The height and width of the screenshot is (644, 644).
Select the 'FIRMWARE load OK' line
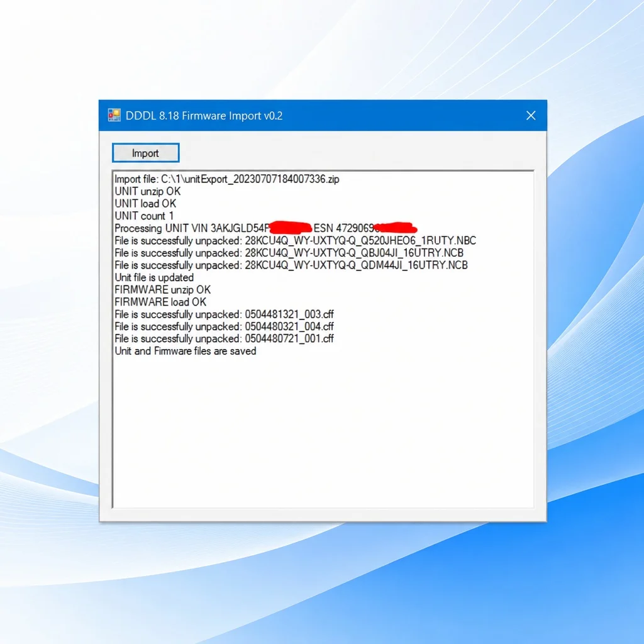[160, 302]
